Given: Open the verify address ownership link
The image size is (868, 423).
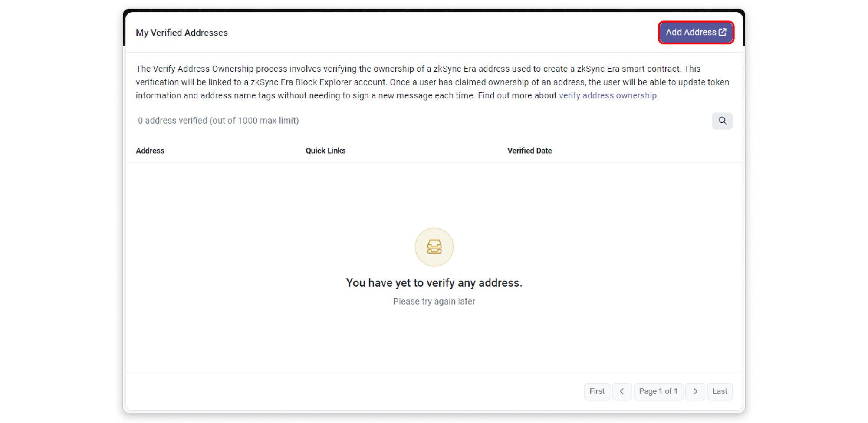Looking at the screenshot, I should [608, 95].
